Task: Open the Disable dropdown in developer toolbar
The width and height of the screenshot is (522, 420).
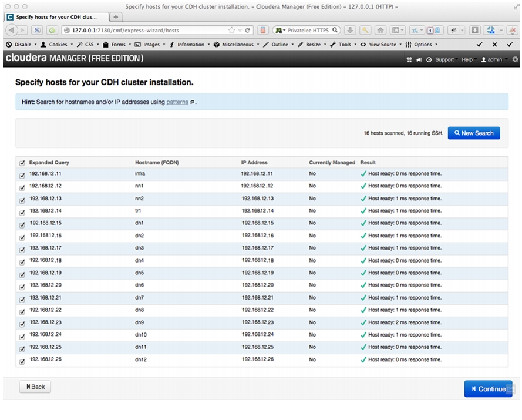Action: click(21, 44)
